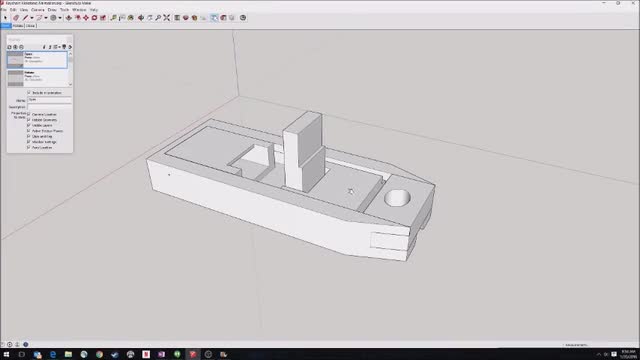Image resolution: width=640 pixels, height=360 pixels.
Task: Open the Draw menu
Action: (x=52, y=9)
